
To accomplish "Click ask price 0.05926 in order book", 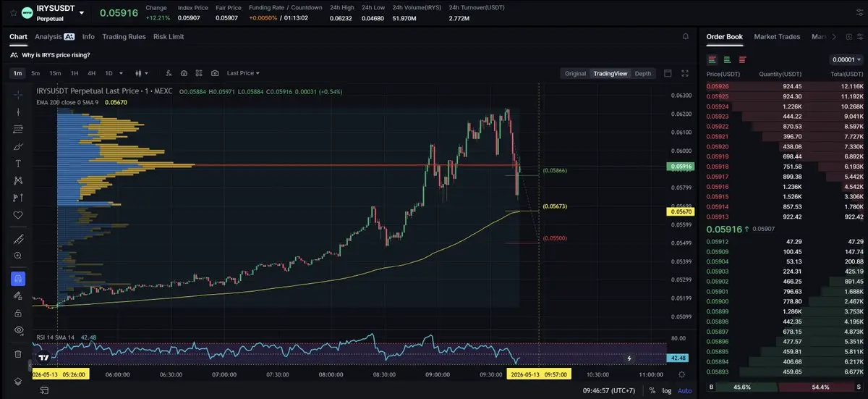I will coord(718,86).
